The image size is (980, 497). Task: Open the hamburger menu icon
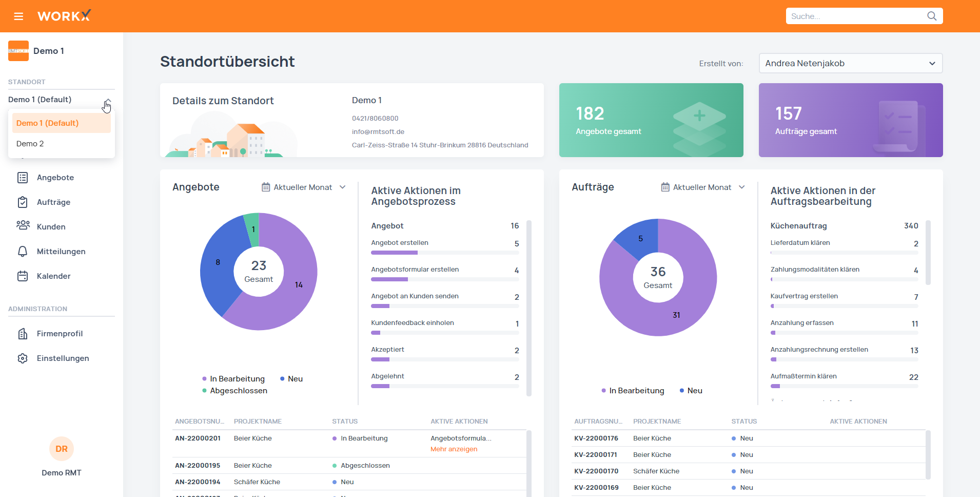[x=18, y=16]
